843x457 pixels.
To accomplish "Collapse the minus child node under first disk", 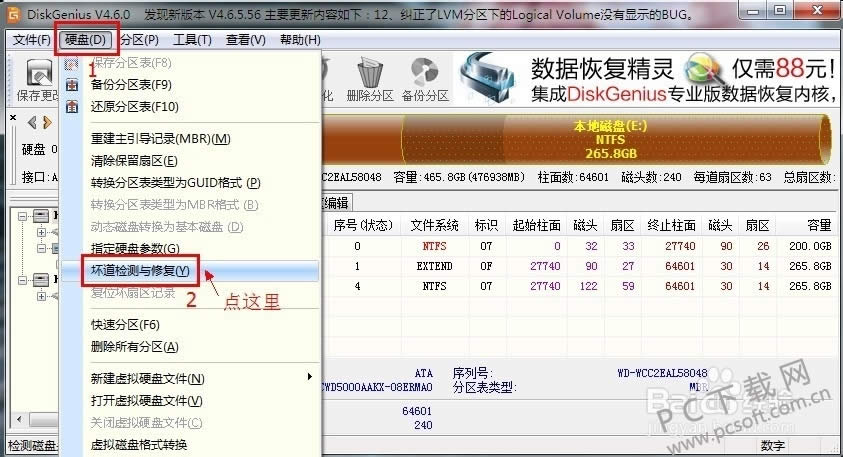I will 41,248.
